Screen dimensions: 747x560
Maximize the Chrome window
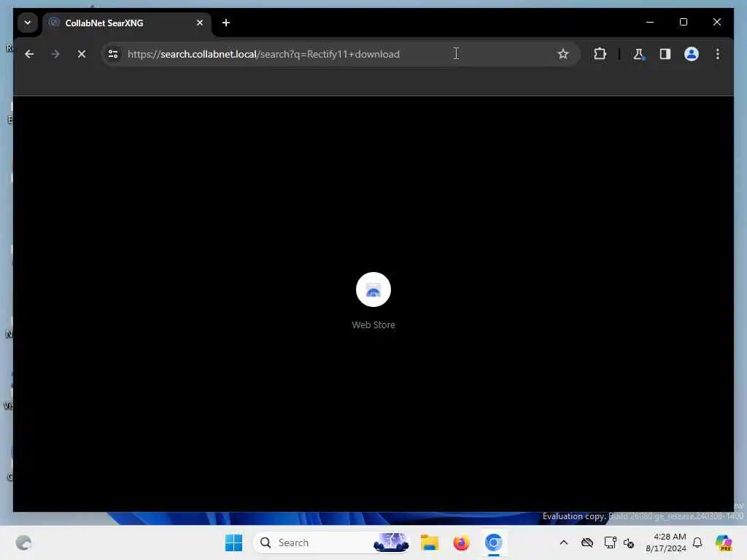683,22
